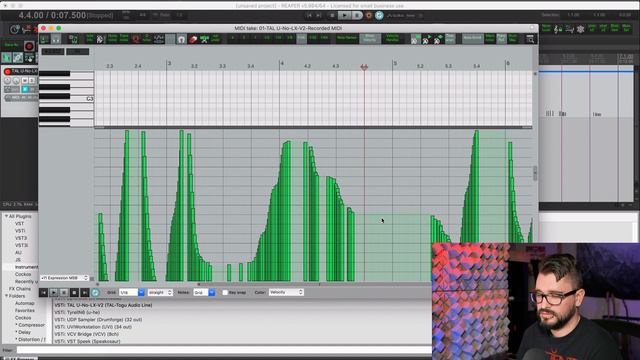Select JS in the plugin type list
This screenshot has width=640, height=360.
point(18,260)
